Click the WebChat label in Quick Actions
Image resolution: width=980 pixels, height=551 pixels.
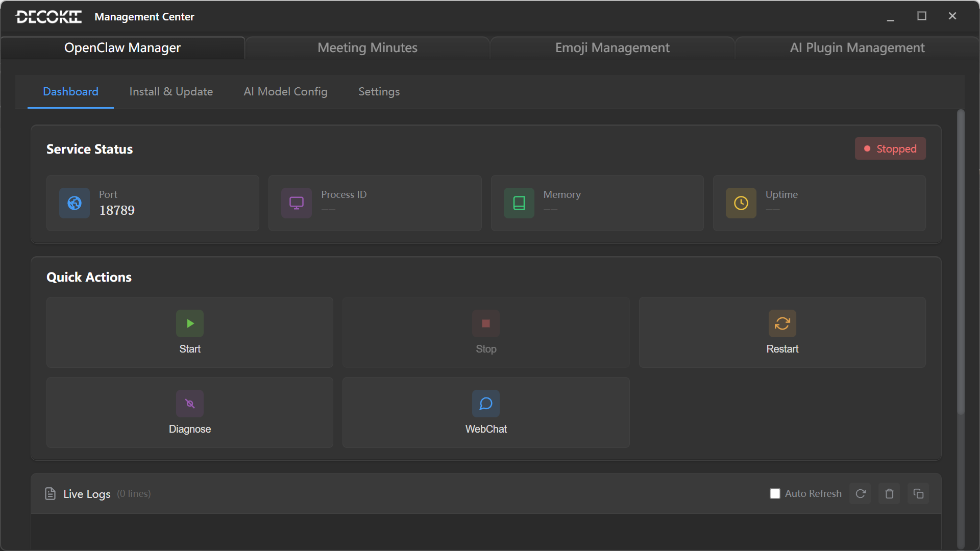click(x=486, y=429)
